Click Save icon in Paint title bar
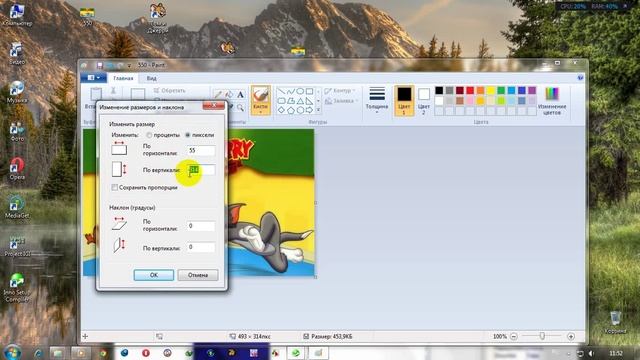The width and height of the screenshot is (640, 360). pyautogui.click(x=100, y=65)
